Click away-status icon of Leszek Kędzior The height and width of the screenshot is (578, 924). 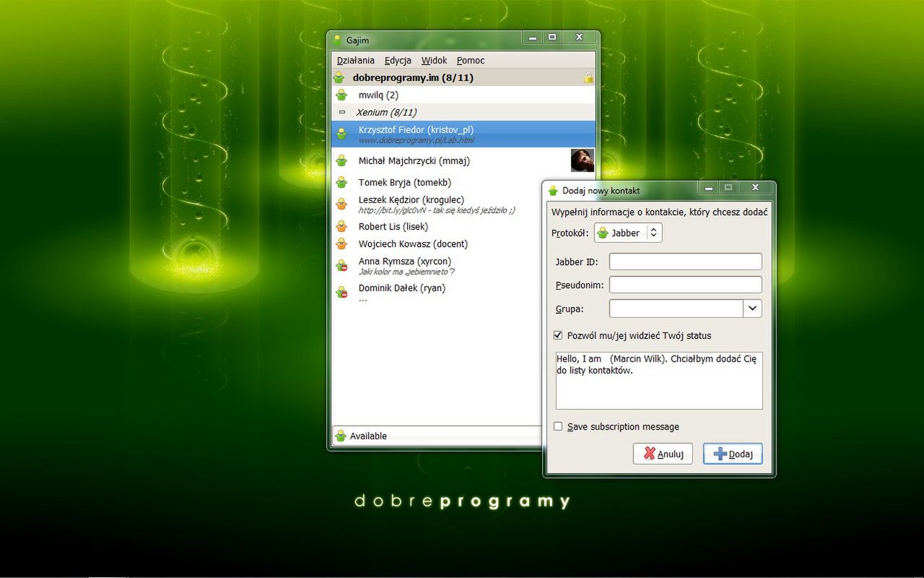(x=342, y=204)
